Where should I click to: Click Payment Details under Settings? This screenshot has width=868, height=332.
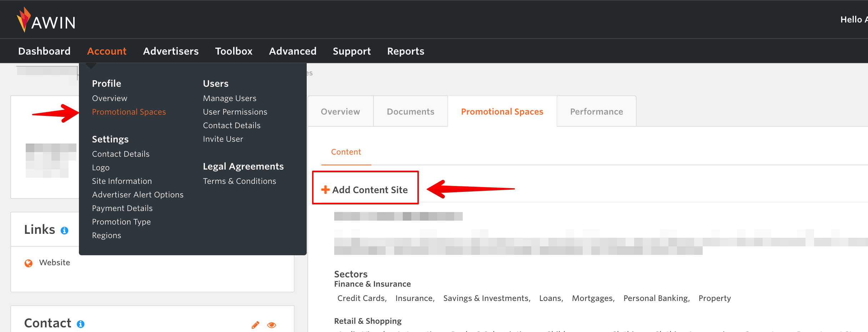pos(122,208)
